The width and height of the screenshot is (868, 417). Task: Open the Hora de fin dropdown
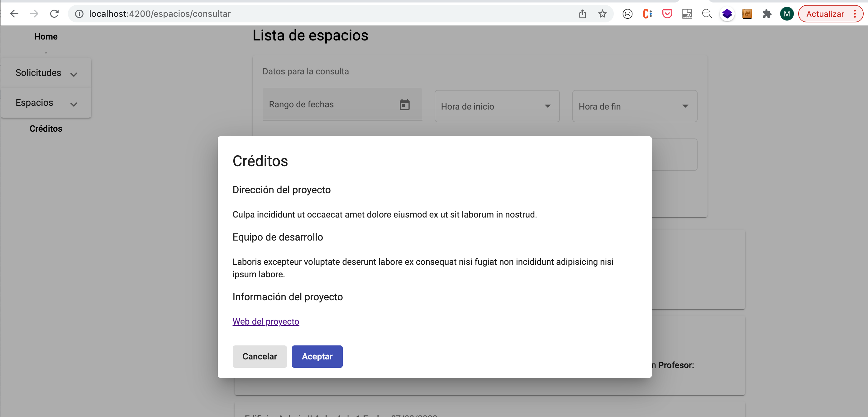(x=635, y=106)
